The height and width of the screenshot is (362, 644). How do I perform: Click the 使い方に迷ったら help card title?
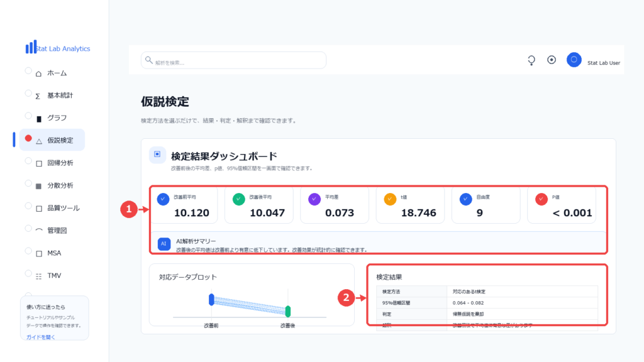coord(45,307)
